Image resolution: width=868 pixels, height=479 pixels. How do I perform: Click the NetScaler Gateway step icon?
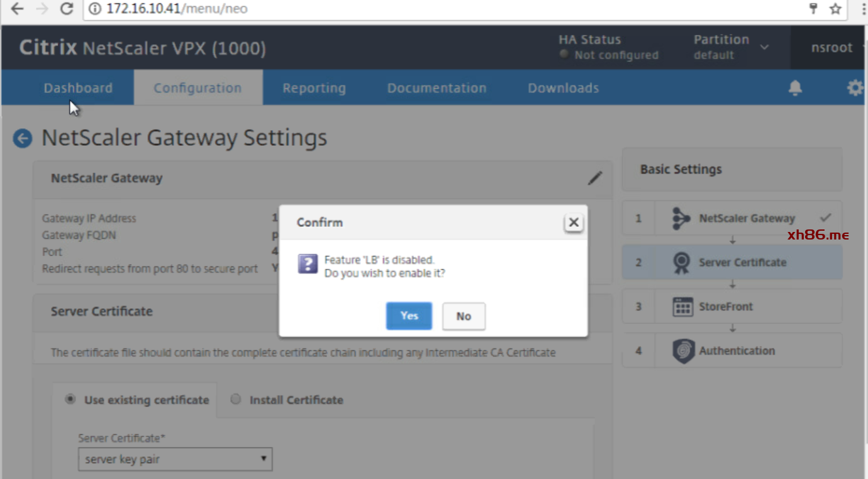(x=681, y=219)
